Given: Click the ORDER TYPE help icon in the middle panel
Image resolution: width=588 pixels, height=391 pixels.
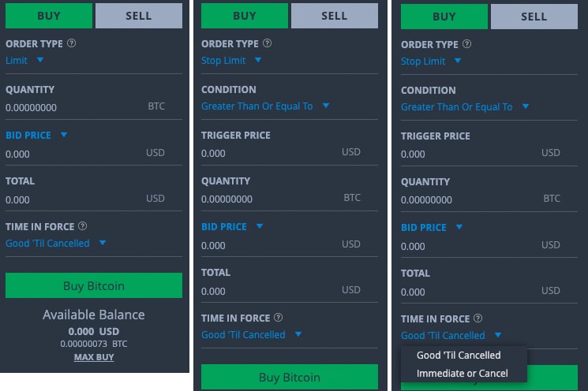Looking at the screenshot, I should tap(268, 44).
